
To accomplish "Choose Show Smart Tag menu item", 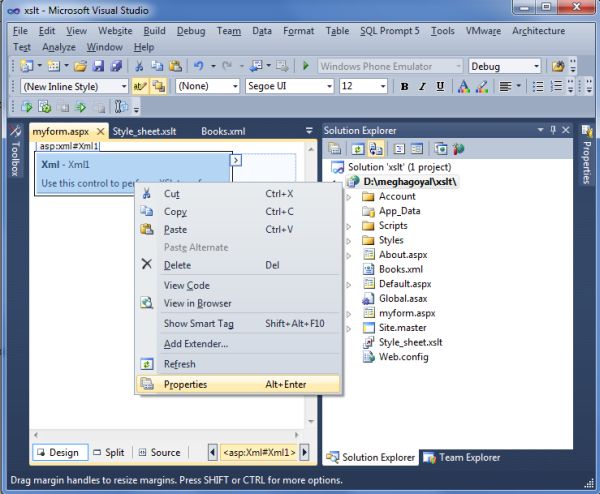I will [x=238, y=323].
